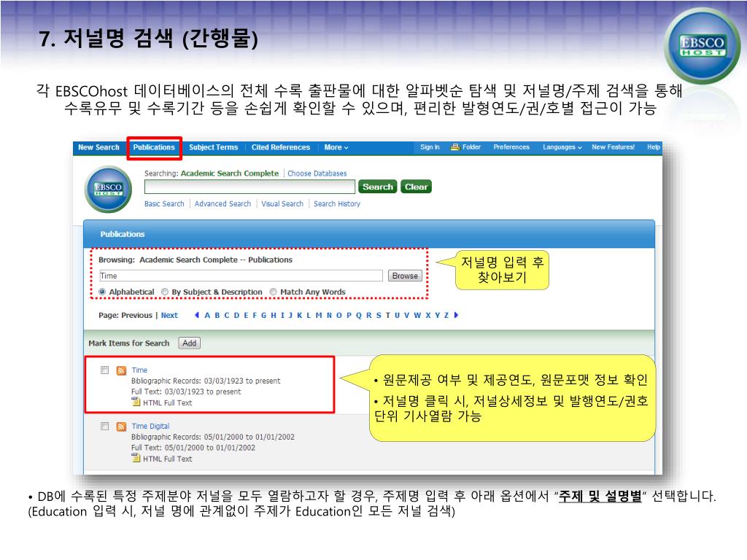
Task: Jump to publications starting with D
Action: (237, 315)
